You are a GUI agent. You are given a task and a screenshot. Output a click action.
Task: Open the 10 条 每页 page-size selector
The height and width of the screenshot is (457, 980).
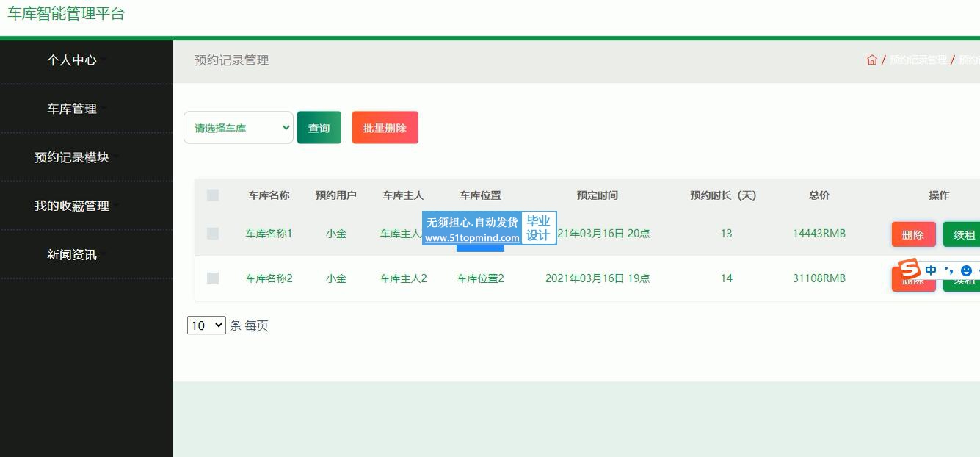pyautogui.click(x=206, y=325)
